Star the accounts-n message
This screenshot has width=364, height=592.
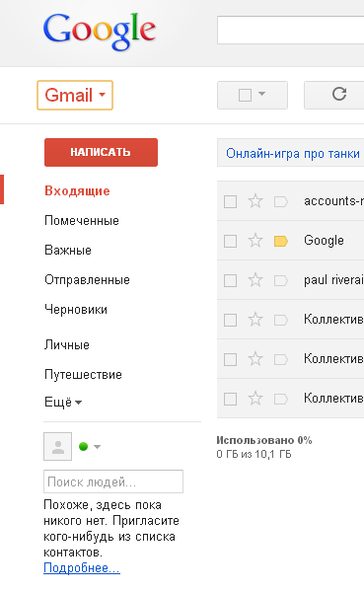pos(255,201)
